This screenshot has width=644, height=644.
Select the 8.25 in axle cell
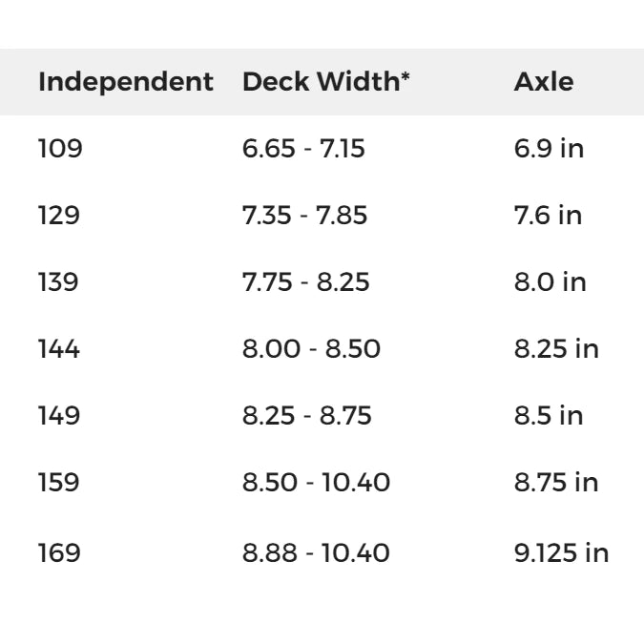tap(556, 349)
